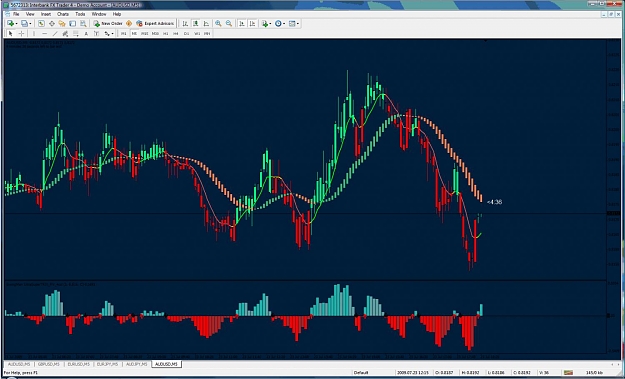Select the arrow Cursor tool
The height and width of the screenshot is (379, 625).
[x=11, y=33]
